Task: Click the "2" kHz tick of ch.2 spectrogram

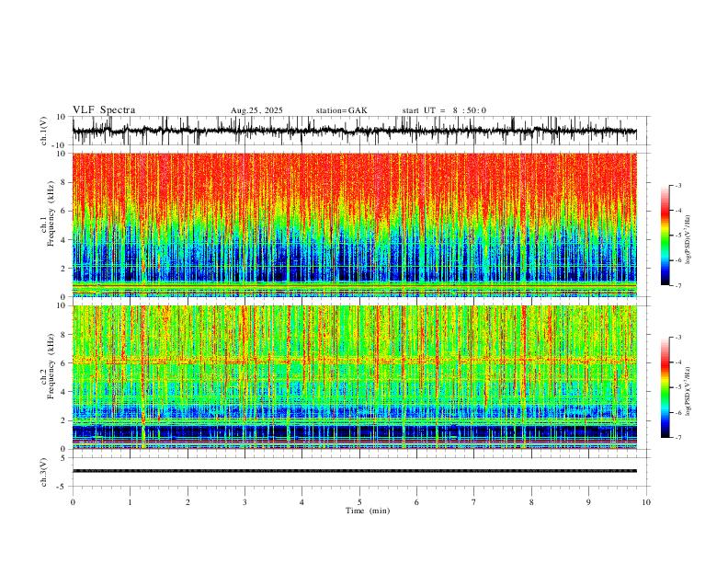Action: click(x=63, y=420)
